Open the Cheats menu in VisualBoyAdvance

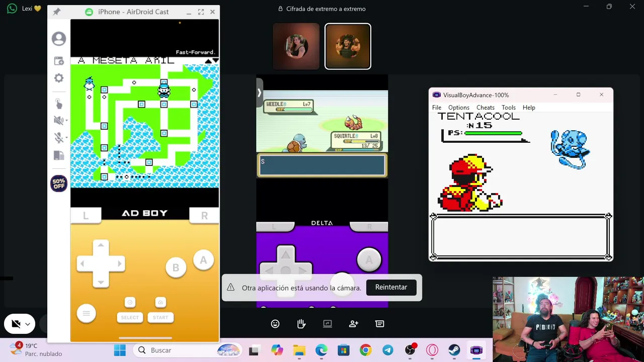[x=486, y=107]
